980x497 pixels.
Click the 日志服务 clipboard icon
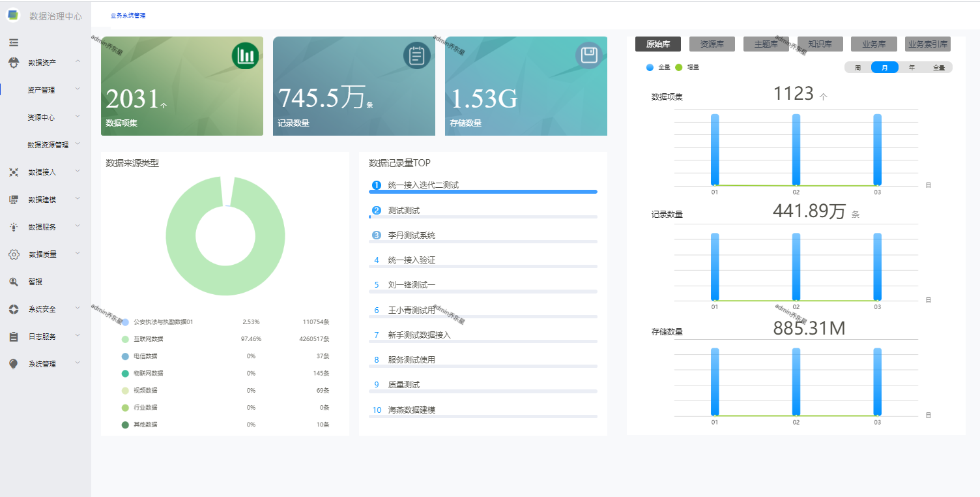[14, 337]
